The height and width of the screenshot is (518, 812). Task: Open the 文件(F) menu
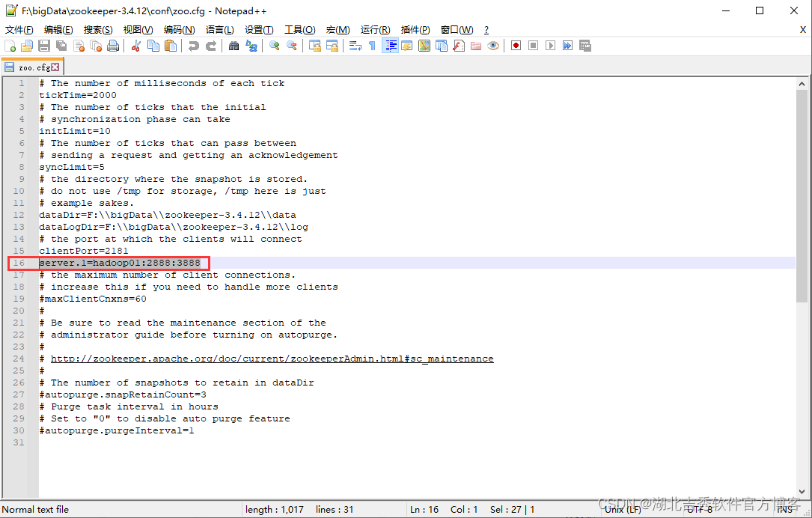[19, 29]
